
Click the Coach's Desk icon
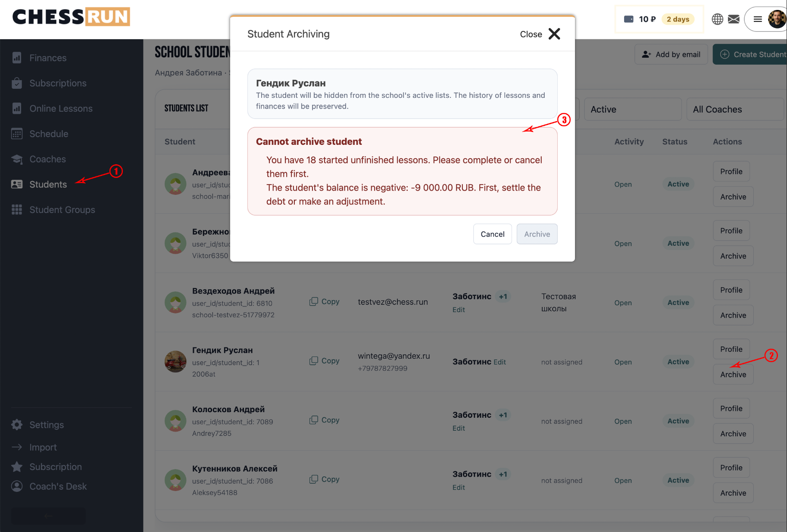(x=17, y=486)
